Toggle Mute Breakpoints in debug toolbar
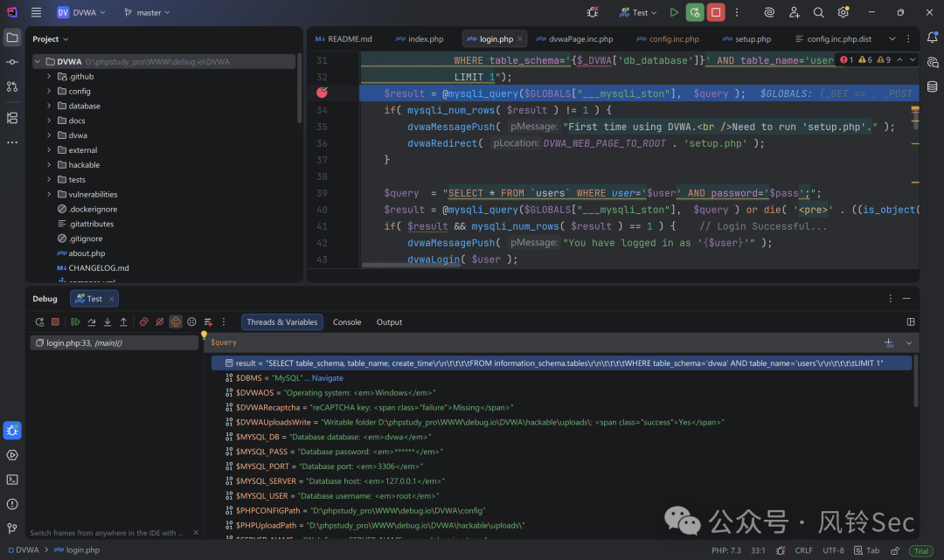Image resolution: width=944 pixels, height=560 pixels. pos(160,321)
